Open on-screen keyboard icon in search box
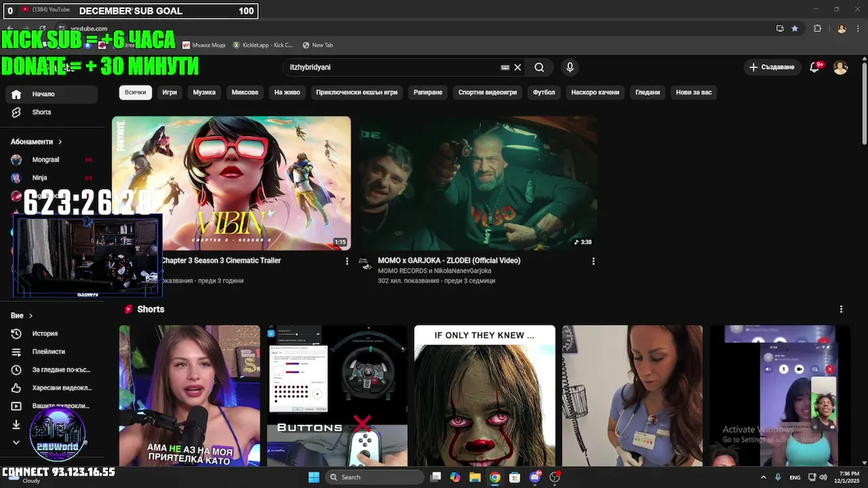 [505, 67]
